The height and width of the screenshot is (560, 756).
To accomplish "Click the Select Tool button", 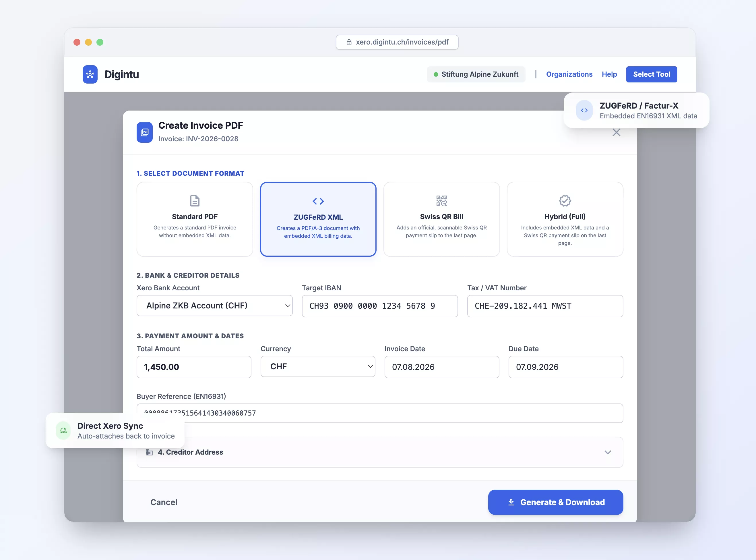I will (651, 74).
